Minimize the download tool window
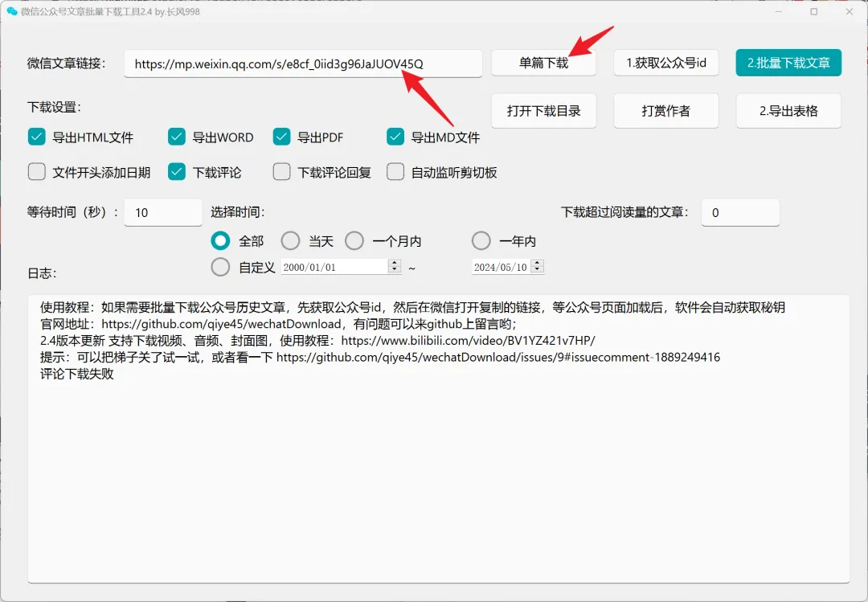 pyautogui.click(x=779, y=11)
